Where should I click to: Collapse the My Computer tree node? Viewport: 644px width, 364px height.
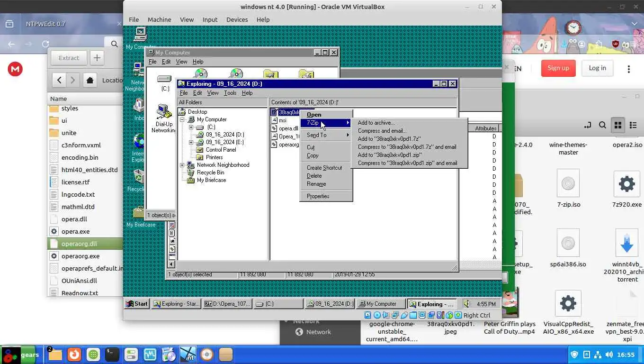tap(182, 119)
